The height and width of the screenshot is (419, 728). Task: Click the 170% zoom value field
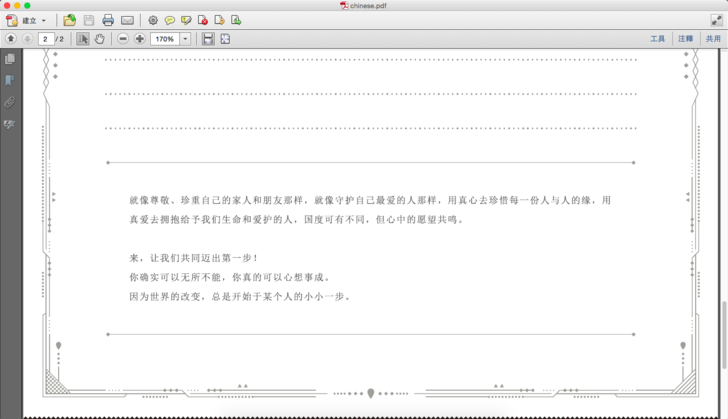[x=165, y=39]
